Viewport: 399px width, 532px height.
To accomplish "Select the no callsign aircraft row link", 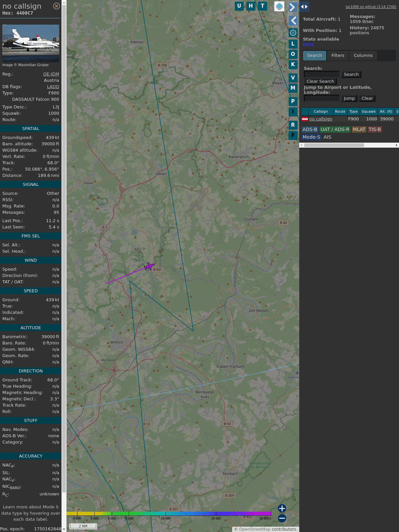I will (321, 119).
